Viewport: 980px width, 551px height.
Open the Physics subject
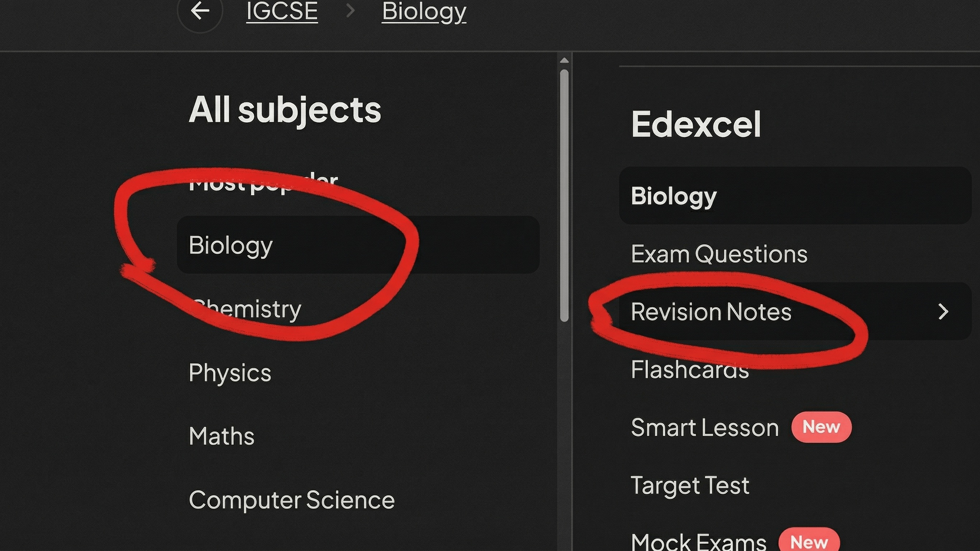(229, 373)
